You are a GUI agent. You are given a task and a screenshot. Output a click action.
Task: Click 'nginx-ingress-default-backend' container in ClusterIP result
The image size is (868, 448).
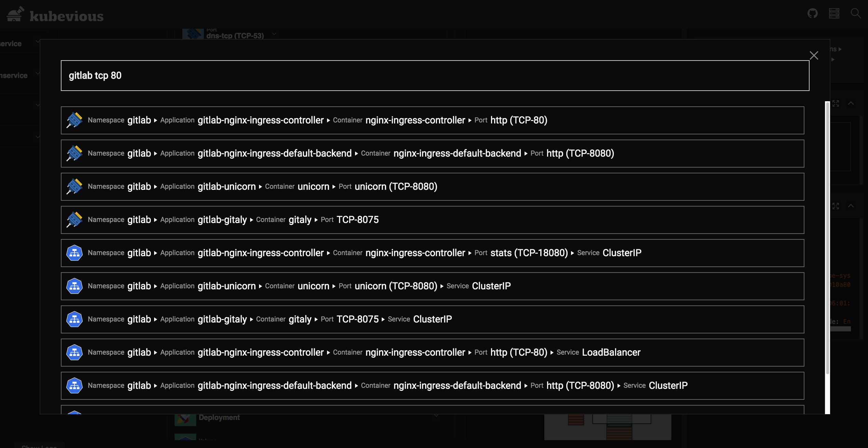(x=457, y=385)
